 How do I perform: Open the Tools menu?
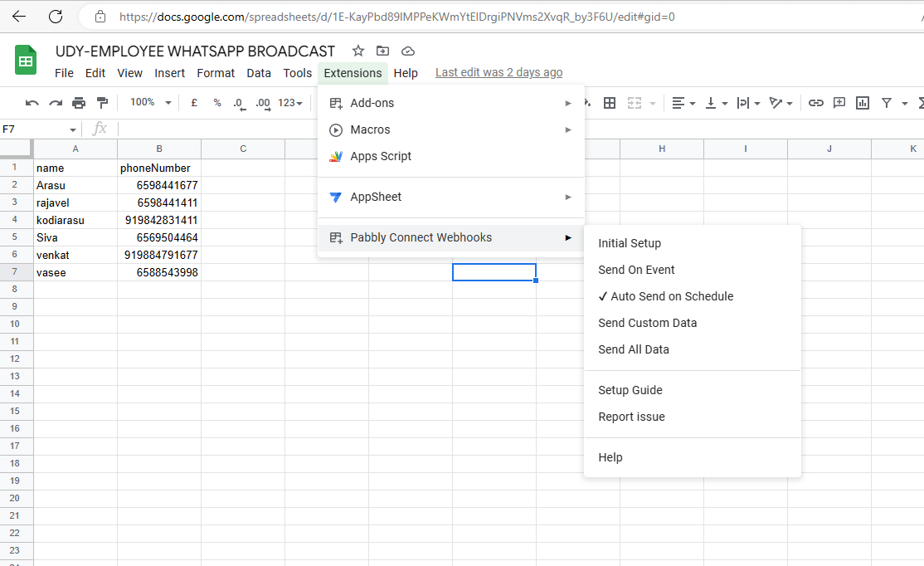coord(298,73)
